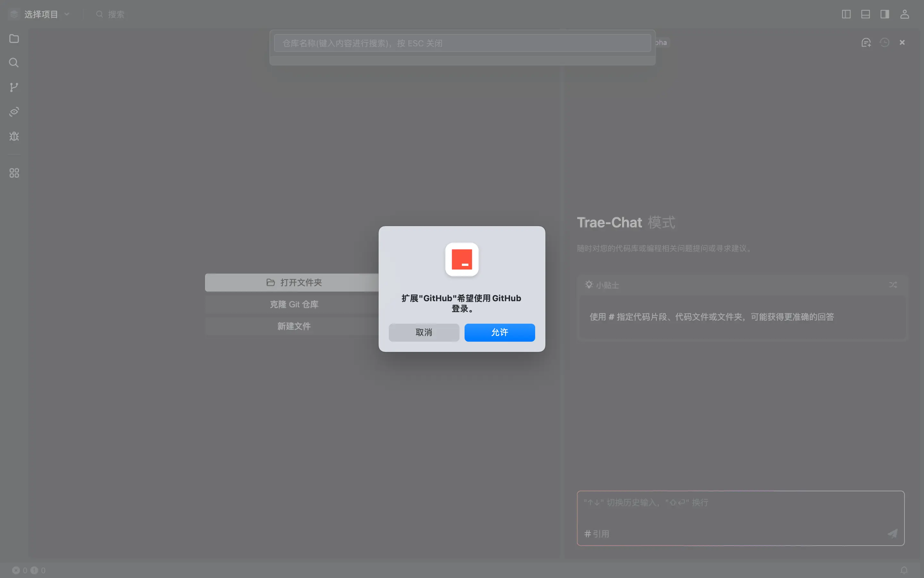924x578 pixels.
Task: Click the errors and warnings status indicator
Action: coord(29,570)
